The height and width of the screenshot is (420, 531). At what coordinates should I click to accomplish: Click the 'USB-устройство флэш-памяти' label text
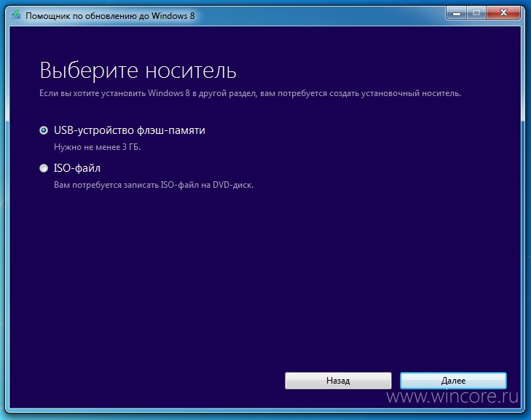[x=130, y=130]
